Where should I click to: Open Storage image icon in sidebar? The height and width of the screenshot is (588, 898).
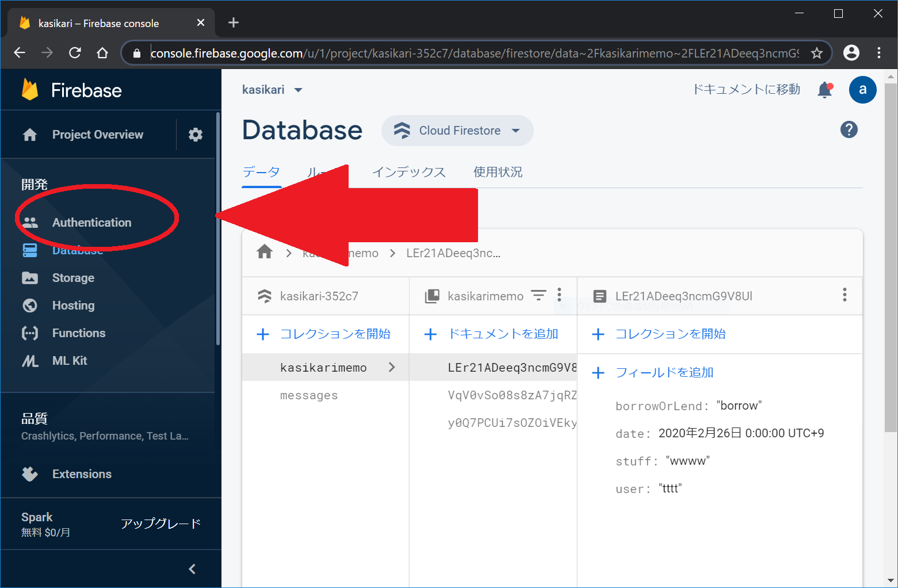30,278
